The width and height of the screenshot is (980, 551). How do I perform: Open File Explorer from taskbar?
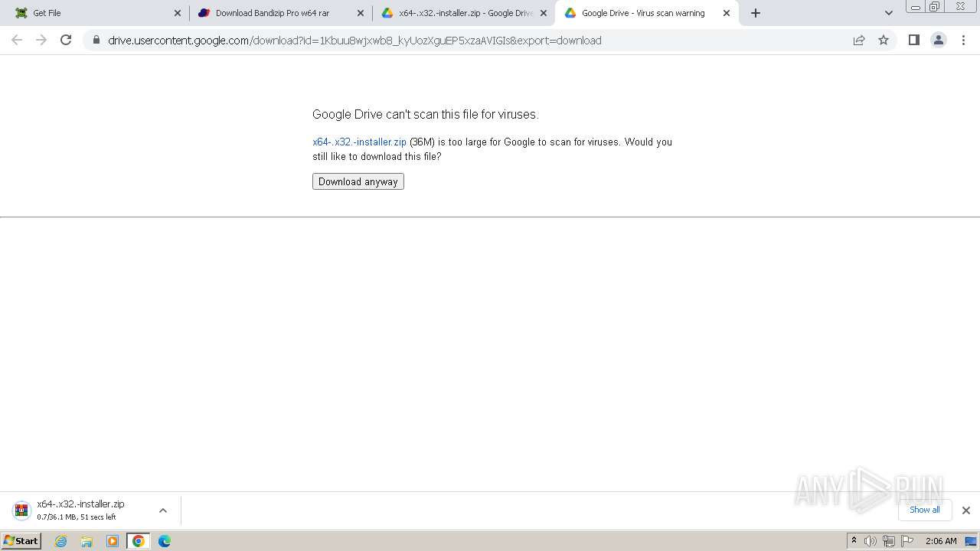click(87, 541)
